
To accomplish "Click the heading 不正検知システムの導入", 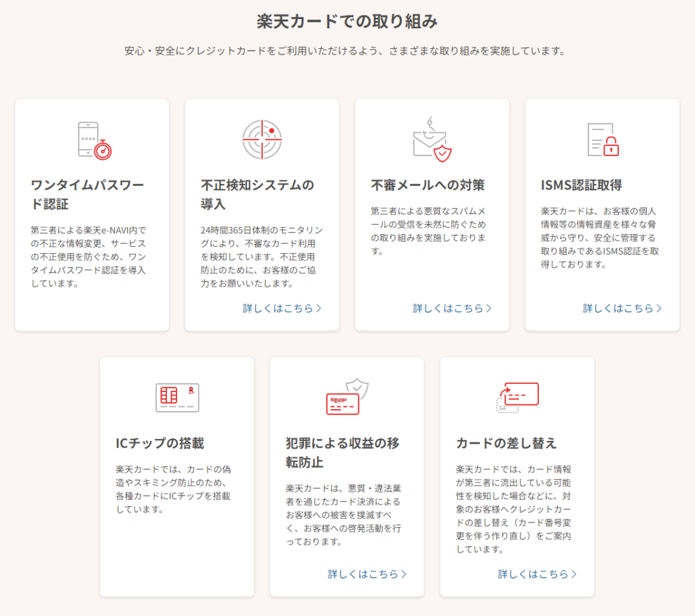I will (x=257, y=194).
